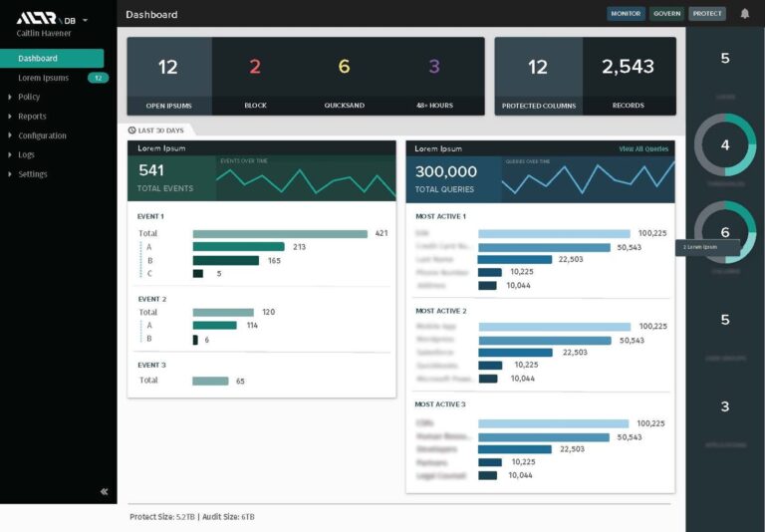Click the Dashboard page title

click(x=151, y=15)
